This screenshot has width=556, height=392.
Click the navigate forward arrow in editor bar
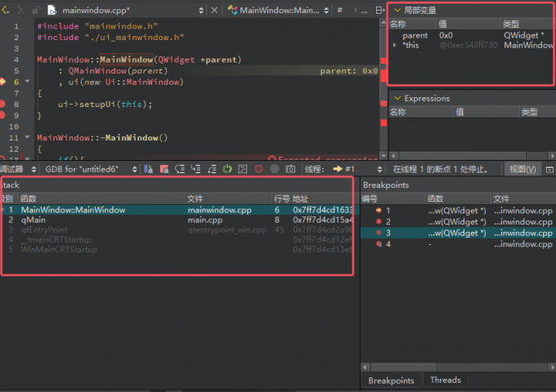pos(20,11)
